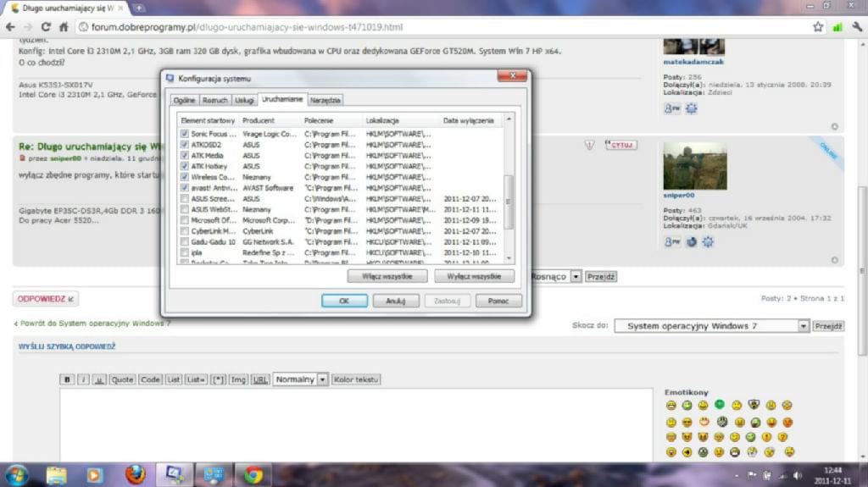The width and height of the screenshot is (868, 487).
Task: Uncheck the ATKOSD2 startup item
Action: 184,145
